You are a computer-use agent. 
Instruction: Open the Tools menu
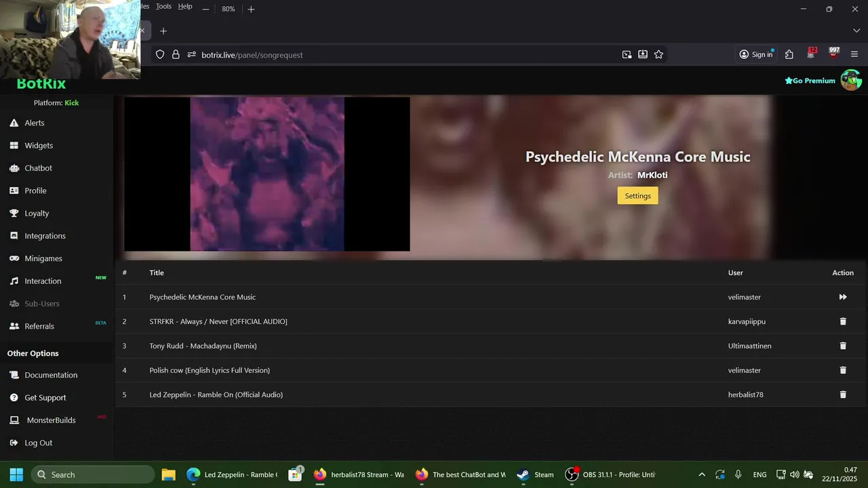tap(163, 7)
